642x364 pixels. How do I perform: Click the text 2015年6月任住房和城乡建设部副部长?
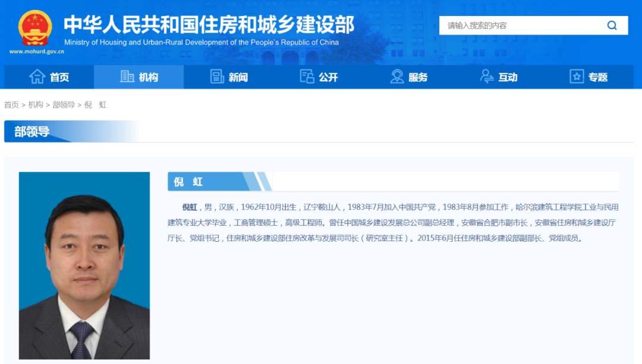[480, 238]
